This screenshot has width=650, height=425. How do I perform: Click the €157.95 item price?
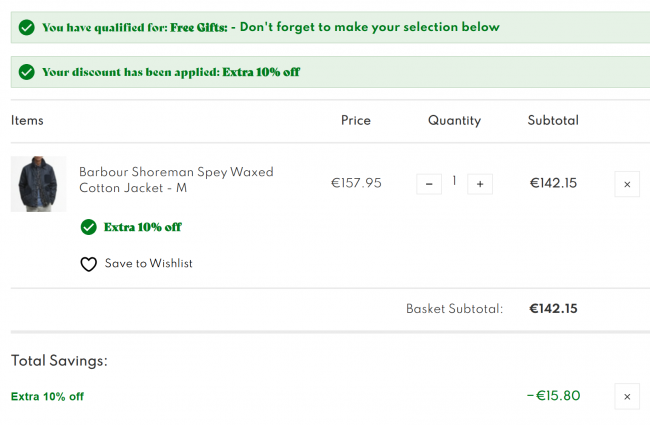click(356, 183)
